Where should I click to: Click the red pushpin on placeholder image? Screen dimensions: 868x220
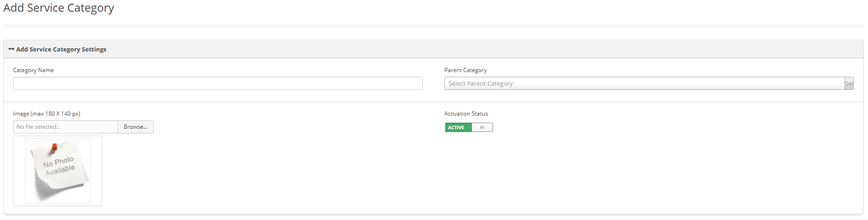(54, 147)
